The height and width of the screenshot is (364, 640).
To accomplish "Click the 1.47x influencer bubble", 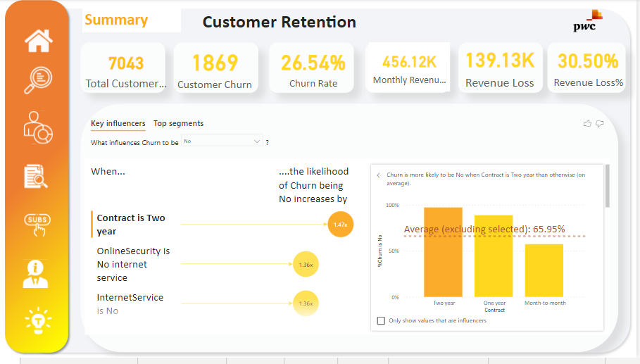I will tap(339, 225).
